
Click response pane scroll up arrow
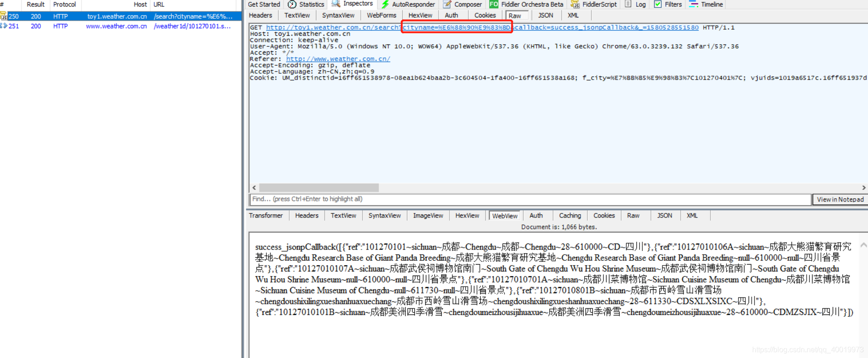[x=863, y=245]
